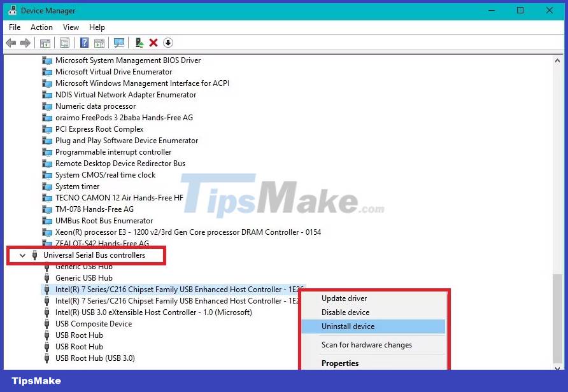The image size is (568, 392).
Task: Click the Disable device down-arrow toolbar icon
Action: point(167,43)
